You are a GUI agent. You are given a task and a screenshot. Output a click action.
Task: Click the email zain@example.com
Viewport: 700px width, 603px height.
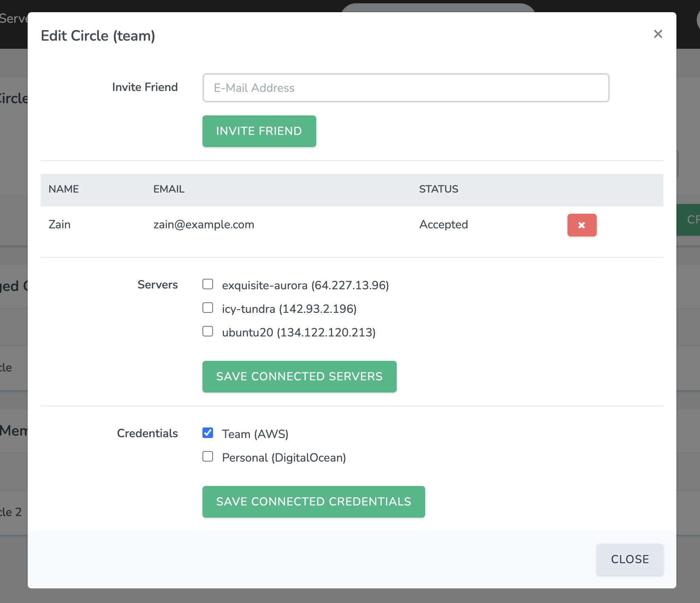[x=204, y=225]
